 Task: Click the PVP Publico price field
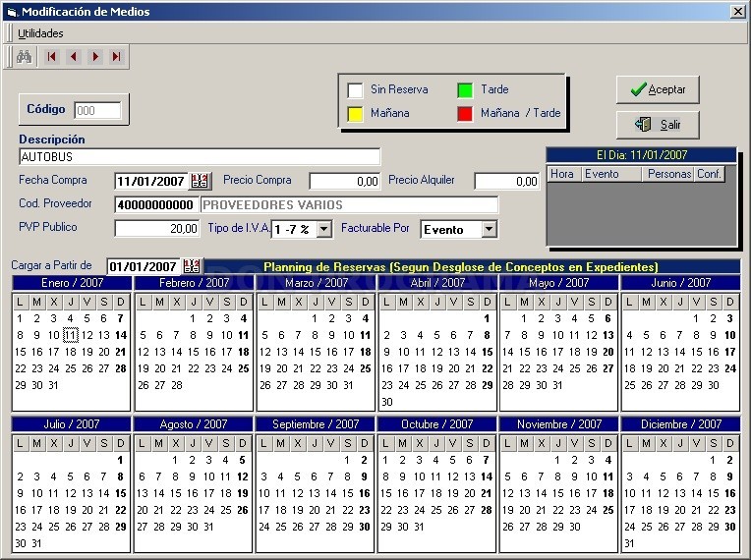(156, 228)
